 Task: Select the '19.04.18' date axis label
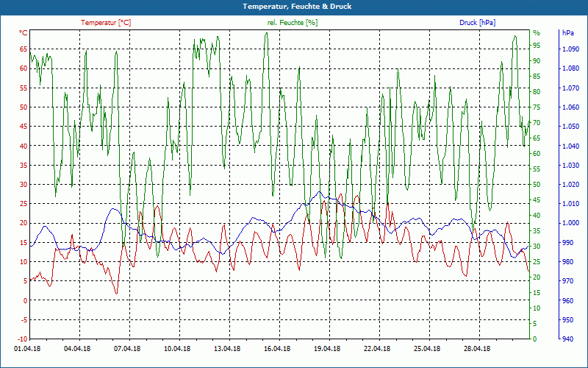click(327, 348)
